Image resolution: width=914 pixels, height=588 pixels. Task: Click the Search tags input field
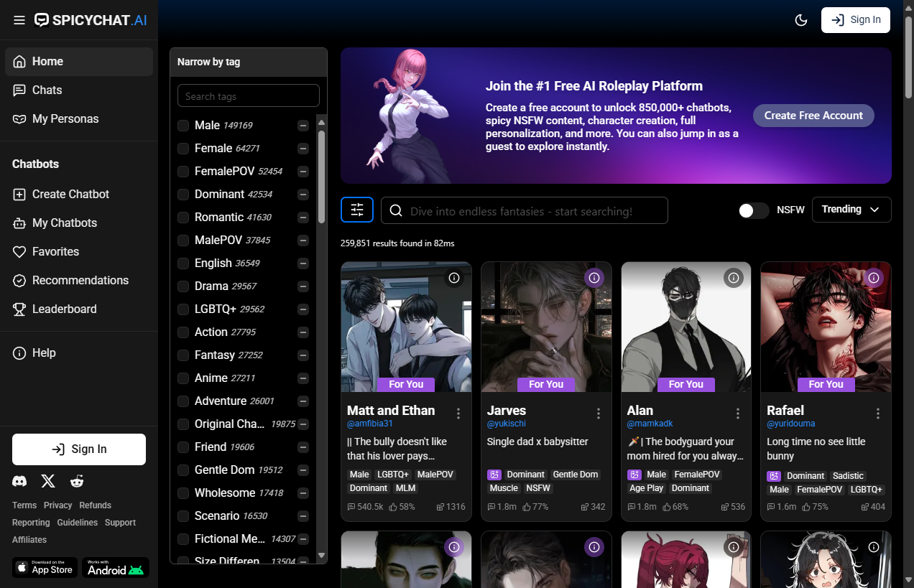coord(248,96)
